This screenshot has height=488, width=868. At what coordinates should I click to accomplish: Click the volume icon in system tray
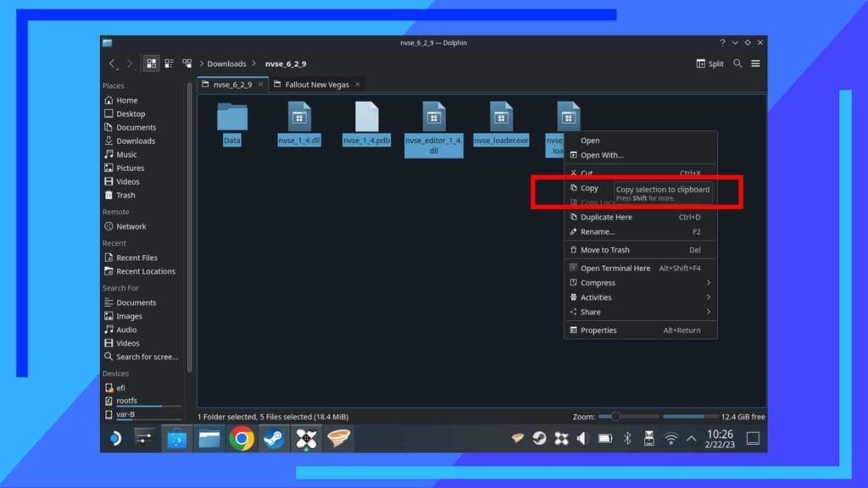(x=582, y=439)
